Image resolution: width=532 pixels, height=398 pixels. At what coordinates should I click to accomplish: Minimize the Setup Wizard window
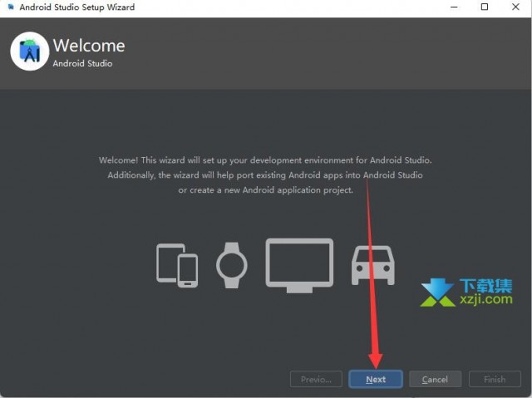454,7
